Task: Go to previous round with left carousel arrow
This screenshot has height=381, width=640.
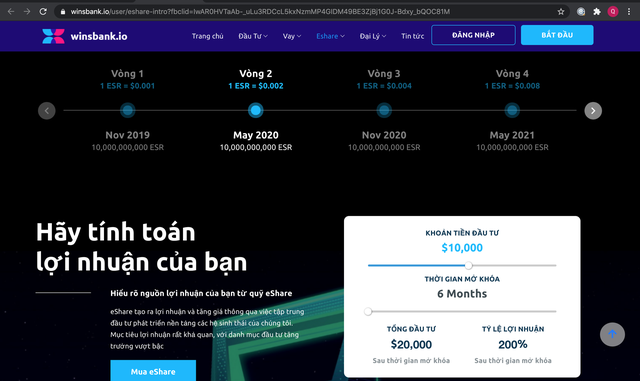Action: pos(47,111)
